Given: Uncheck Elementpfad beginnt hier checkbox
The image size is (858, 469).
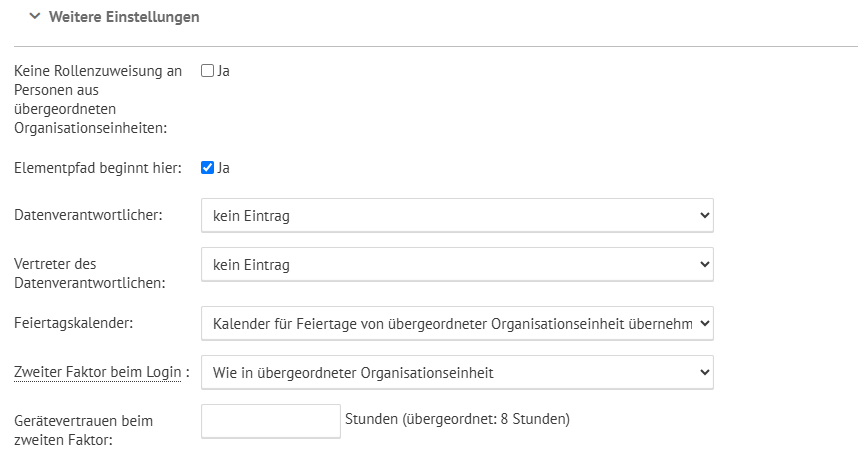Looking at the screenshot, I should pyautogui.click(x=207, y=167).
